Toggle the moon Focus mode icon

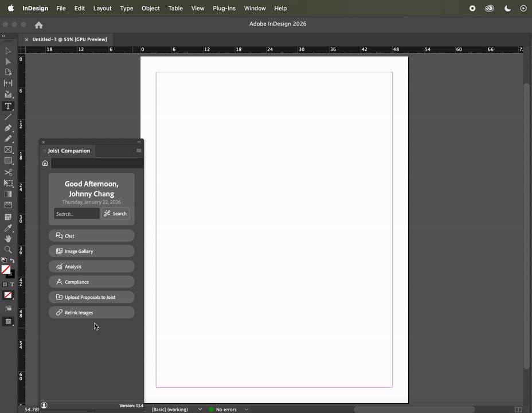(507, 9)
